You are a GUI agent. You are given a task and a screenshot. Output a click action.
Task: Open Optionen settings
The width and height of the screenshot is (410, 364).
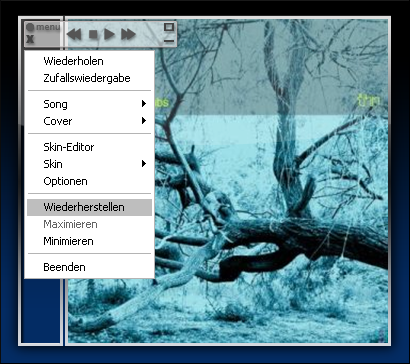tap(89, 181)
